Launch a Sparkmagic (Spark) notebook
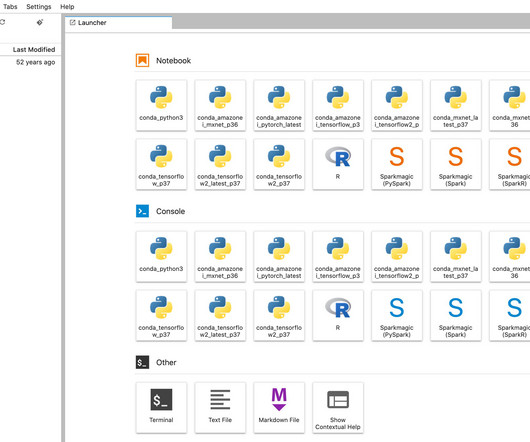The height and width of the screenshot is (442, 530). 456,164
